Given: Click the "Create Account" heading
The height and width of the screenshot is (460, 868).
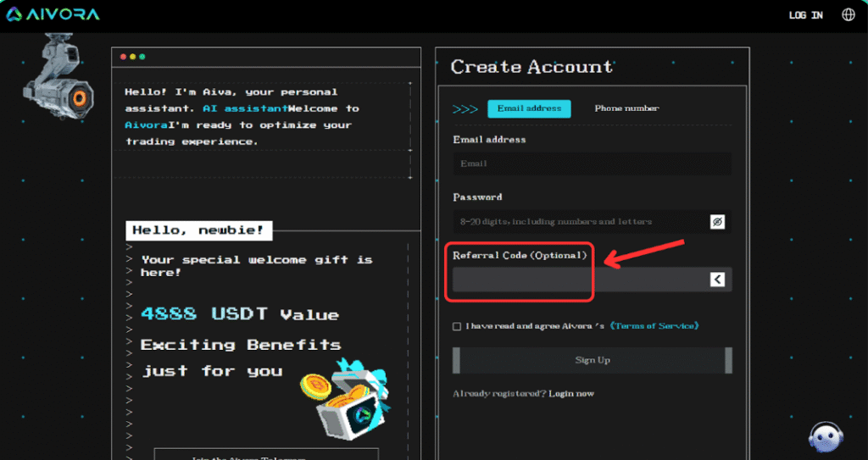Looking at the screenshot, I should click(x=532, y=67).
